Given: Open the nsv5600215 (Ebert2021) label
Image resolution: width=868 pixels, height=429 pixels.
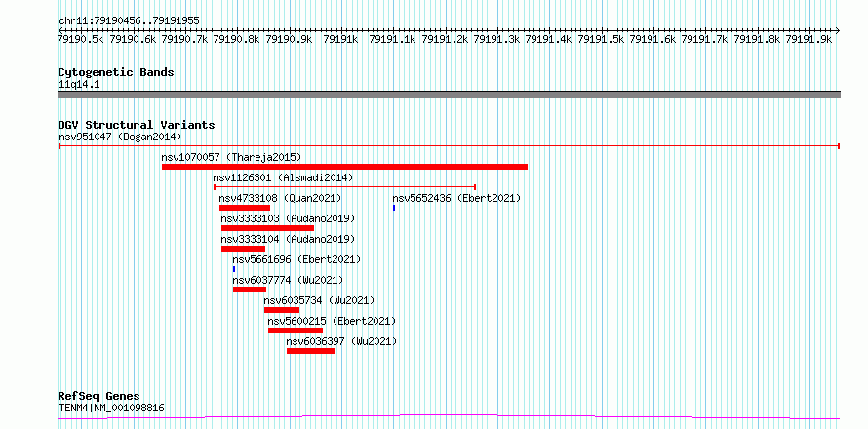Looking at the screenshot, I should (x=333, y=321).
